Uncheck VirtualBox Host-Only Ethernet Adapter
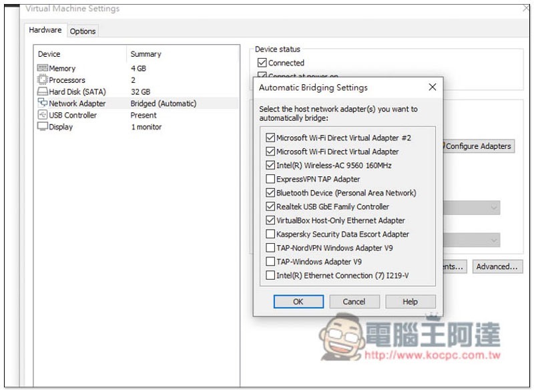Image resolution: width=534 pixels, height=392 pixels. (x=270, y=220)
